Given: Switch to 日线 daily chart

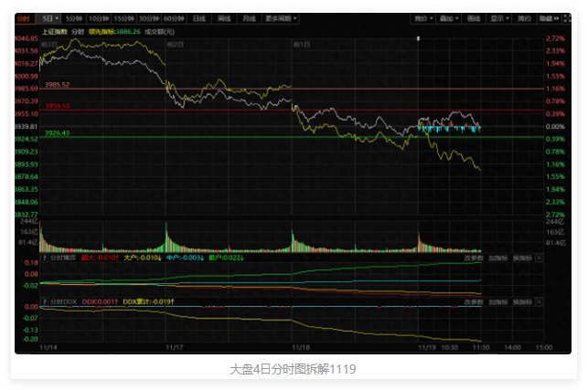Looking at the screenshot, I should [198, 18].
